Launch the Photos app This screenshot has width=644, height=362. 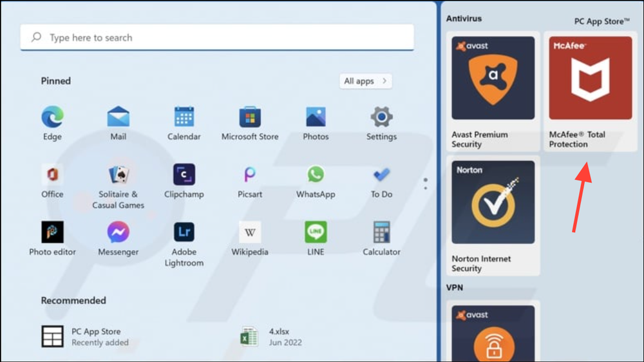pos(316,117)
